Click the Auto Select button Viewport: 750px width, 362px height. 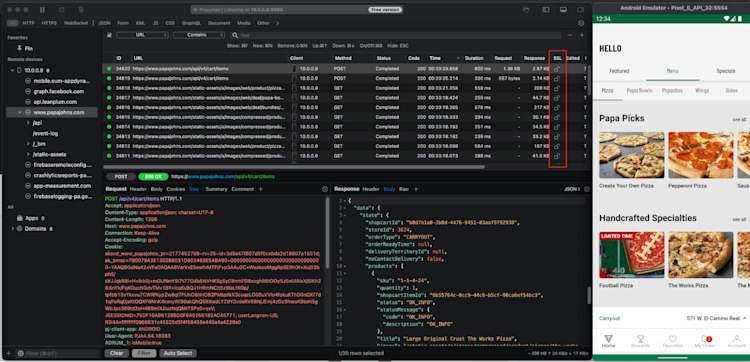(x=178, y=353)
